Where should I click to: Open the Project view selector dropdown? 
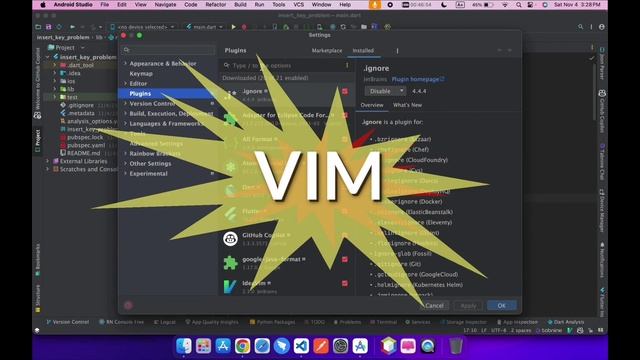[x=66, y=47]
